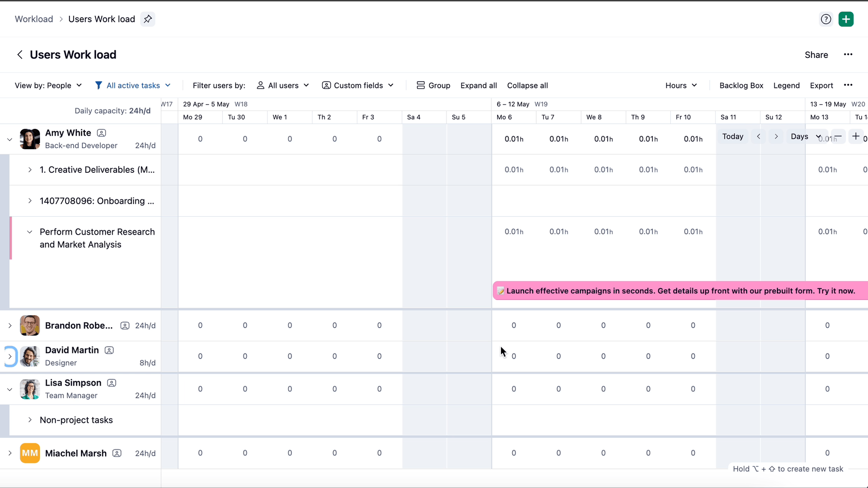Open profile card icon next to Amy White
Screen dimensions: 868x488
tap(101, 133)
